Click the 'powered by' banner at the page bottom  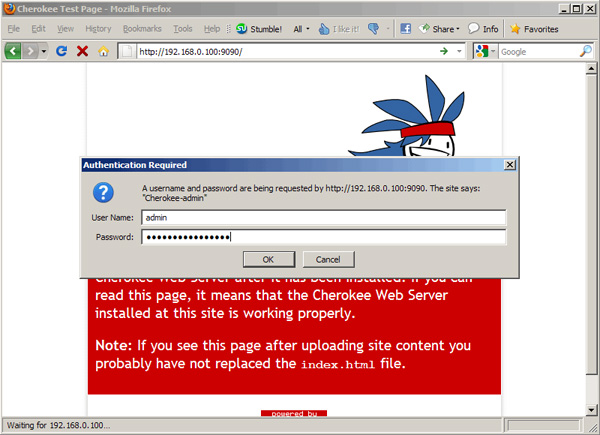294,413
